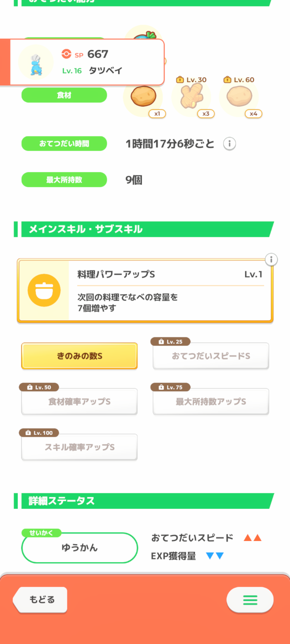This screenshot has width=290, height=644.
Task: Tap the 最大所持数 green label
Action: tap(64, 180)
